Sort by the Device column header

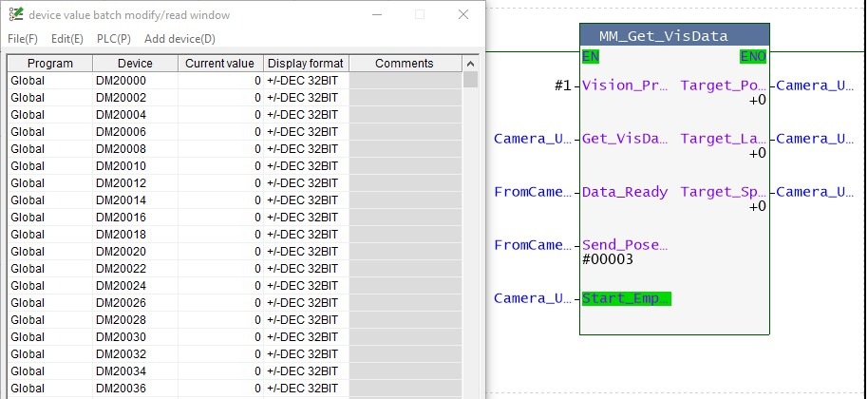135,64
